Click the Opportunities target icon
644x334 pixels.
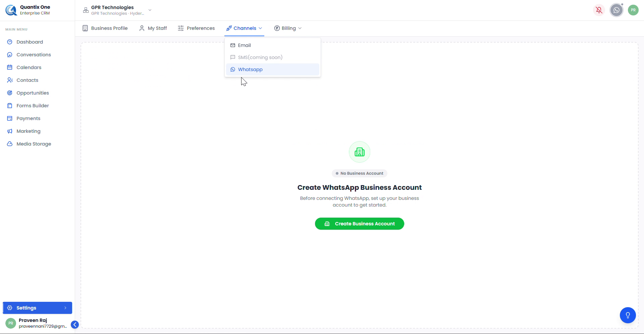pyautogui.click(x=10, y=93)
